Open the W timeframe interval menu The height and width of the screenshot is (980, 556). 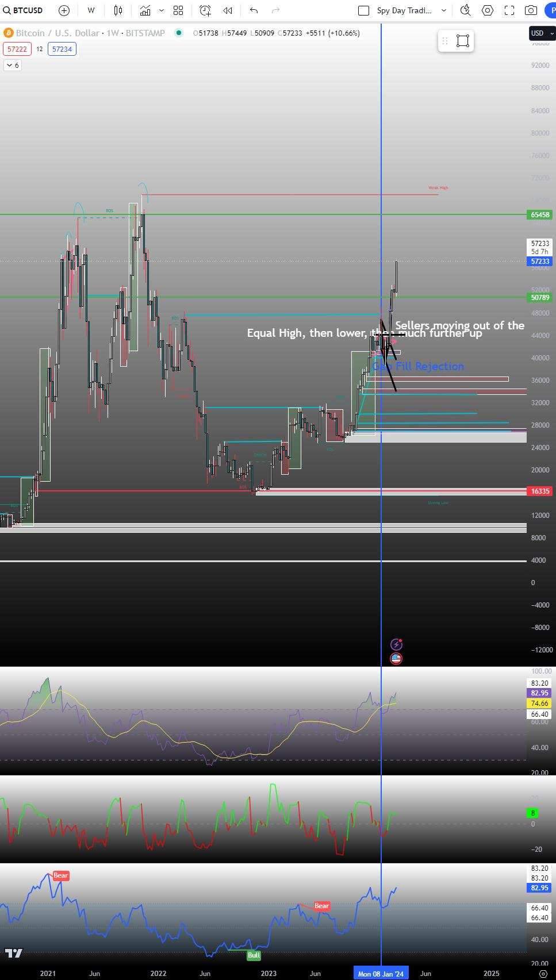pos(91,10)
